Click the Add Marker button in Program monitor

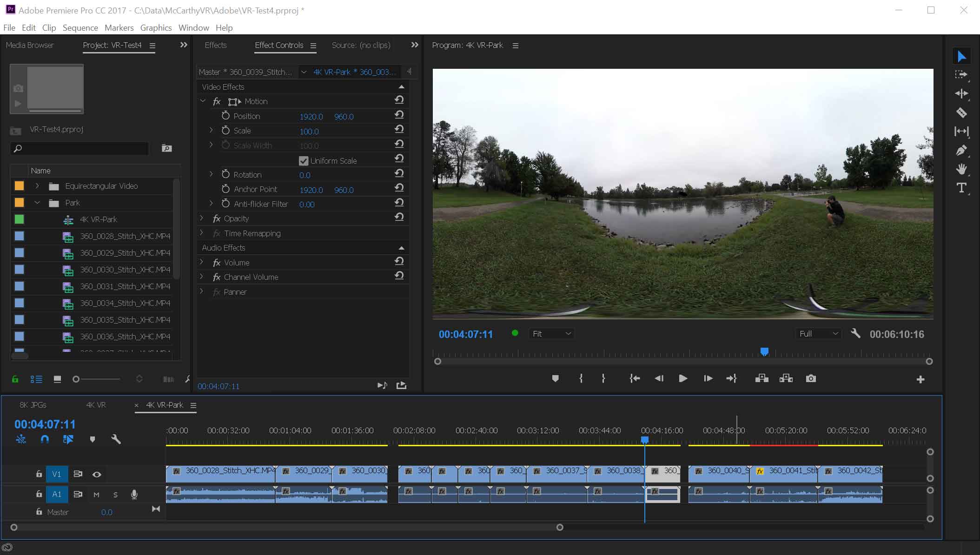tap(555, 378)
